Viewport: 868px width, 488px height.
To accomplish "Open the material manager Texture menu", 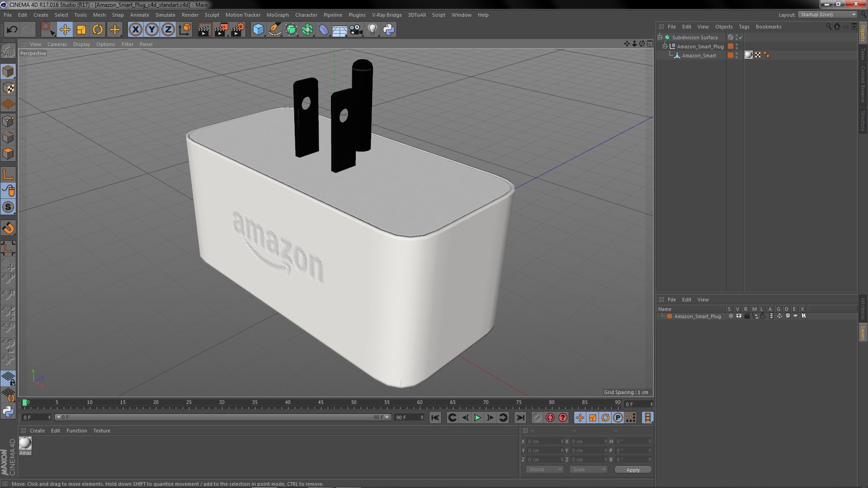I will point(102,431).
